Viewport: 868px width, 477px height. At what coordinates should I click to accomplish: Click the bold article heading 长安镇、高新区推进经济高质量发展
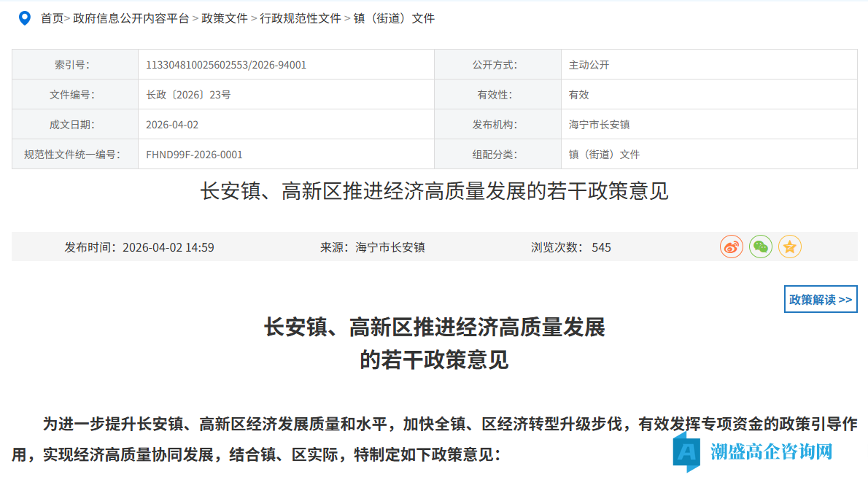(435, 327)
